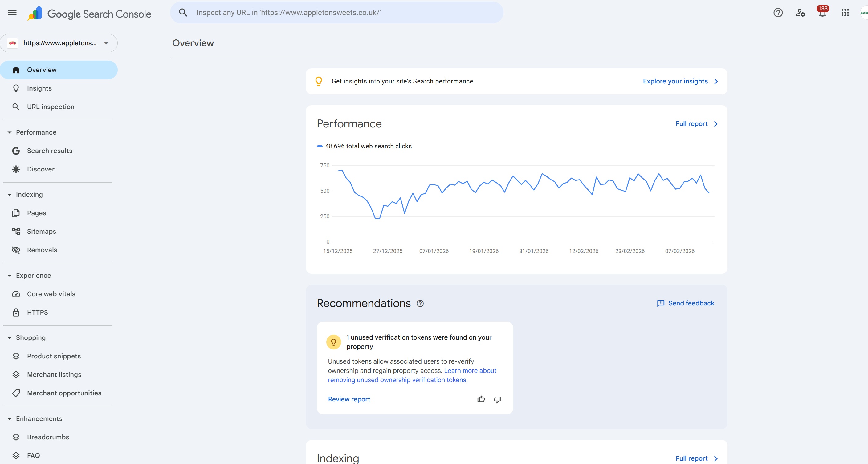Toggle the web search clicks legend
The image size is (868, 464).
tap(364, 146)
